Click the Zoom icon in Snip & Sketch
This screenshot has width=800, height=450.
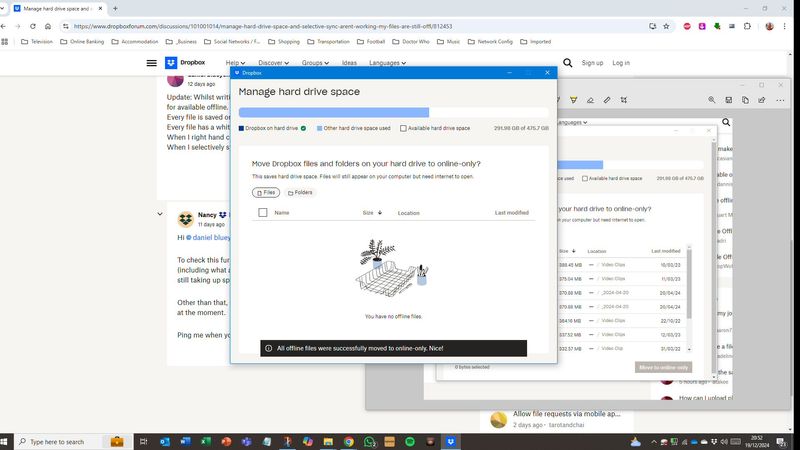tap(712, 100)
